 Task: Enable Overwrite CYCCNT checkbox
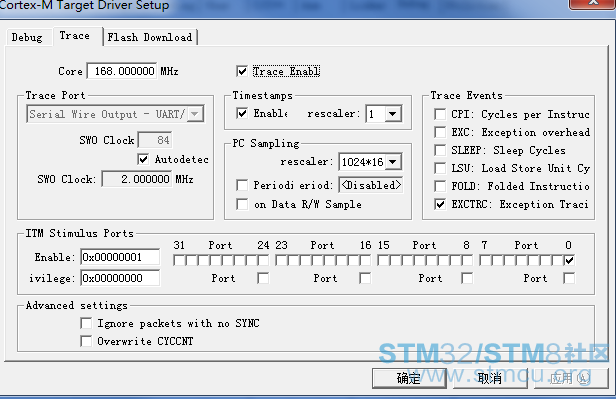click(86, 341)
